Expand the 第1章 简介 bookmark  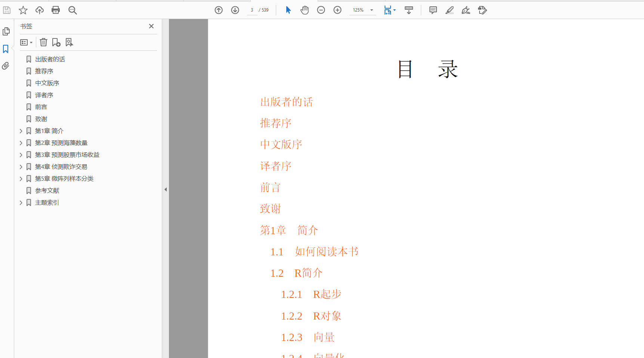[x=21, y=131]
